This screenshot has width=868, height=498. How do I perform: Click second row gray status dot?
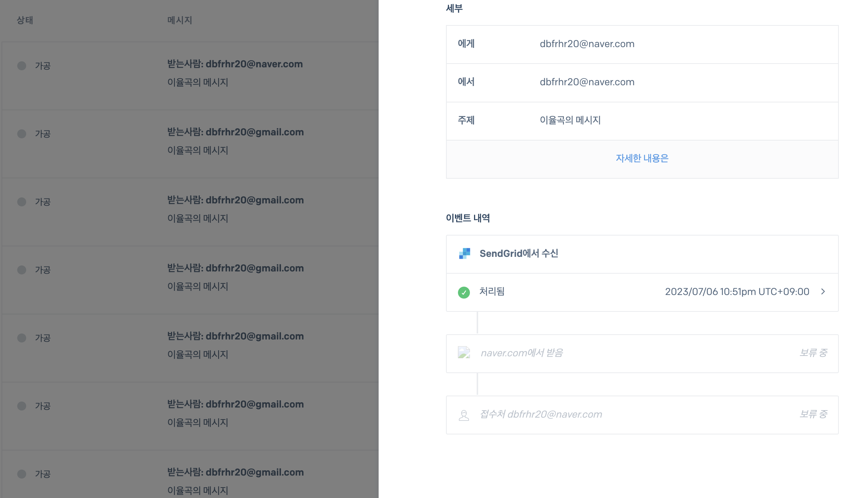pos(22,134)
